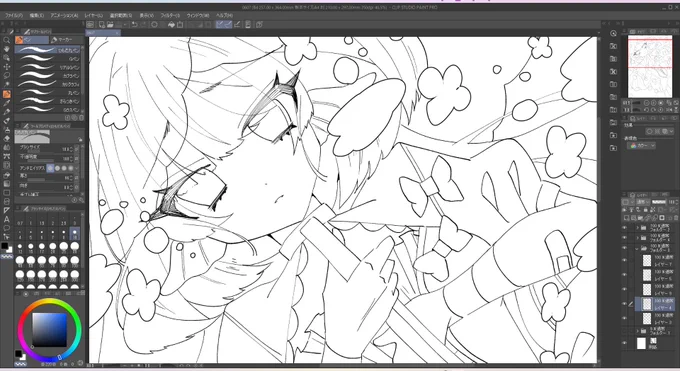
Task: Select the Zoom magnifier tool
Action: click(x=7, y=39)
